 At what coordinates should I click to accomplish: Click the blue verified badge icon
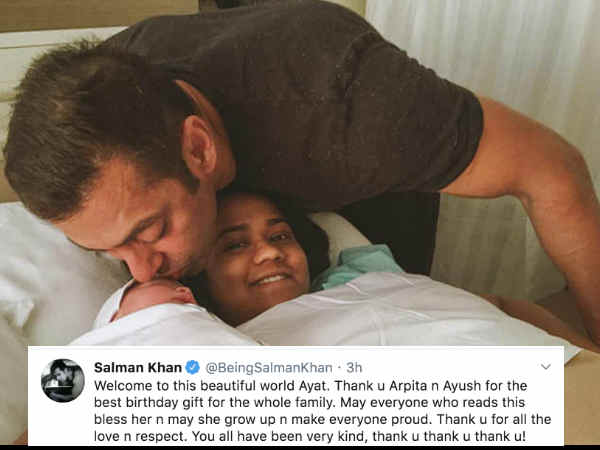(192, 367)
